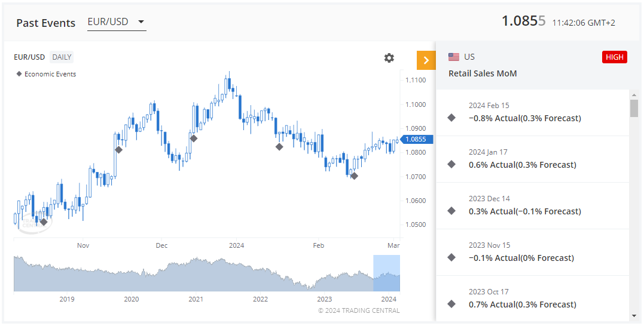Open the chart settings gear icon
This screenshot has width=644, height=326.
coord(389,58)
